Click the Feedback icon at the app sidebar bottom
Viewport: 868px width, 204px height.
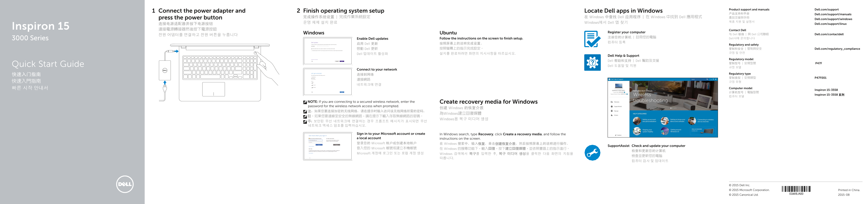616,135
